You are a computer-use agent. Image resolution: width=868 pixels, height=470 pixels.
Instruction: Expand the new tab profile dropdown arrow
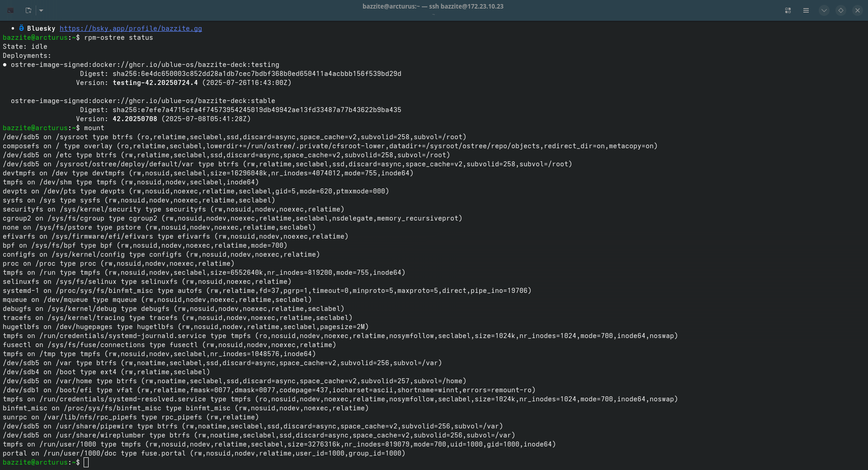(x=41, y=10)
